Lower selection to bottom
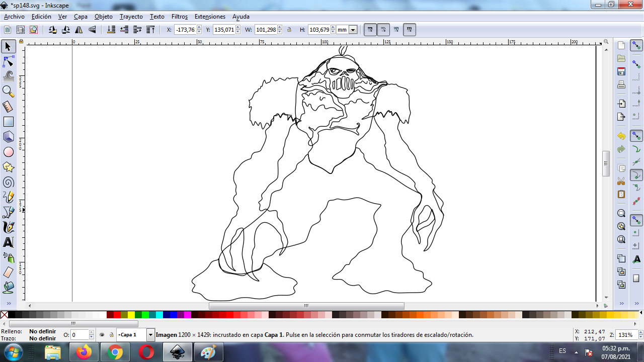The width and height of the screenshot is (644, 362). click(111, 30)
